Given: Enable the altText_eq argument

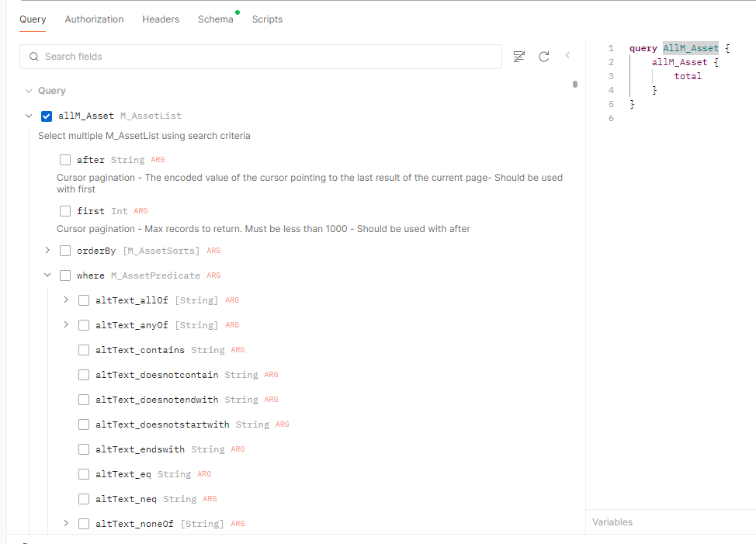Looking at the screenshot, I should point(83,473).
